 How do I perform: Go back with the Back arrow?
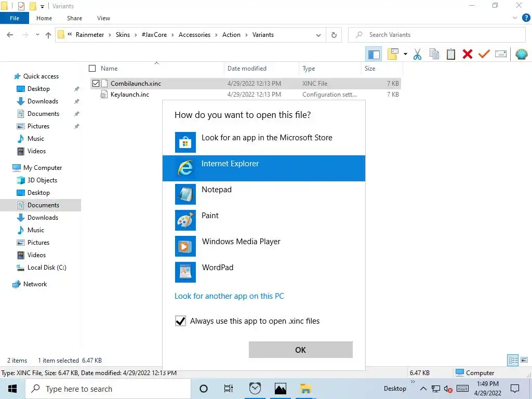tap(10, 35)
